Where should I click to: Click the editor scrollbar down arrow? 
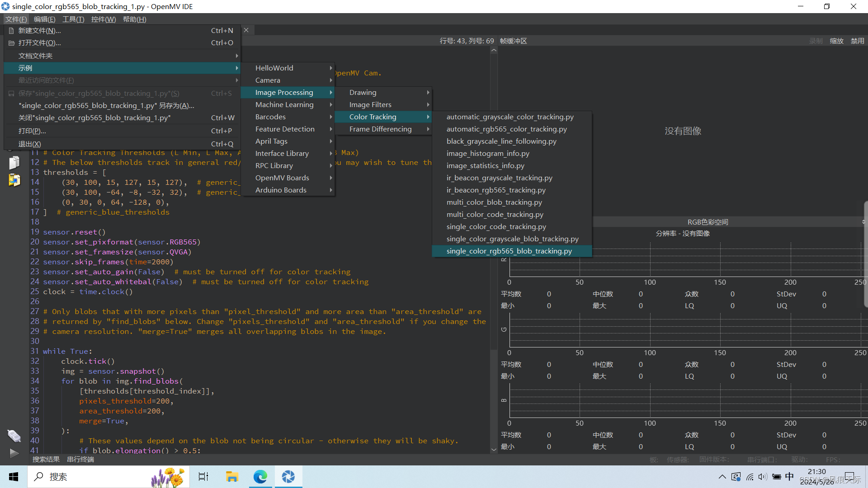coord(494,450)
